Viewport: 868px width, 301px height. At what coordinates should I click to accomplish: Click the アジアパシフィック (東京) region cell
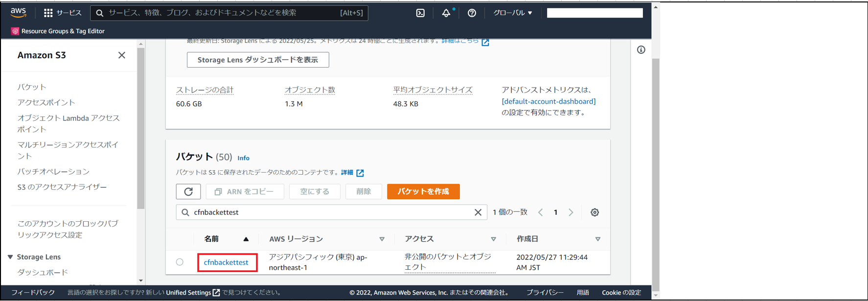tap(318, 262)
